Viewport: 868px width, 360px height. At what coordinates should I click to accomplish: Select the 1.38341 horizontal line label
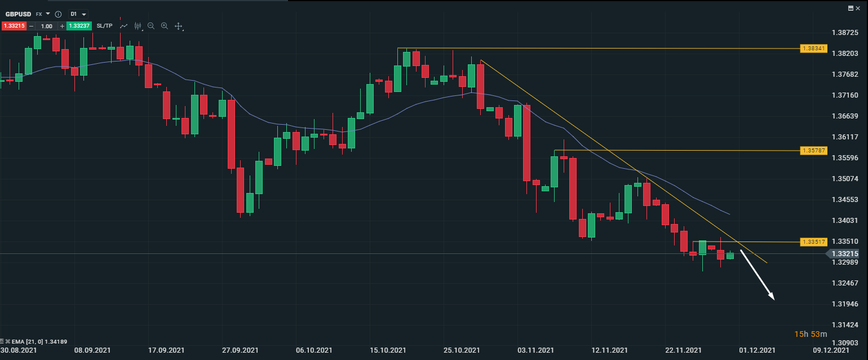[813, 49]
